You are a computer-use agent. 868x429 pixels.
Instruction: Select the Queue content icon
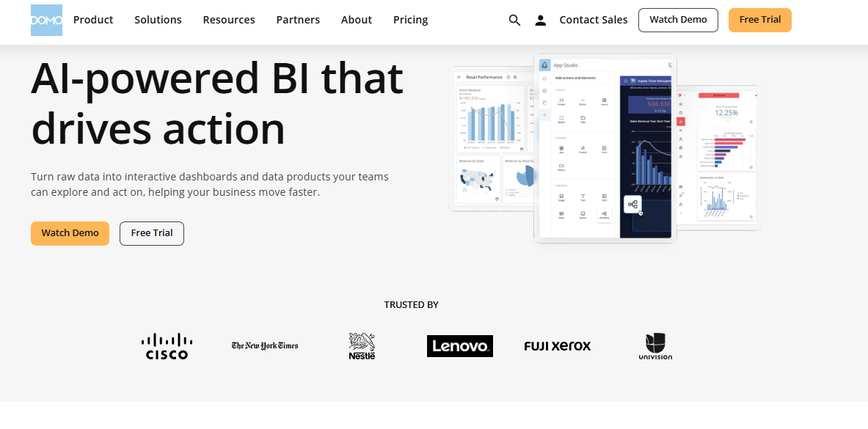583,213
